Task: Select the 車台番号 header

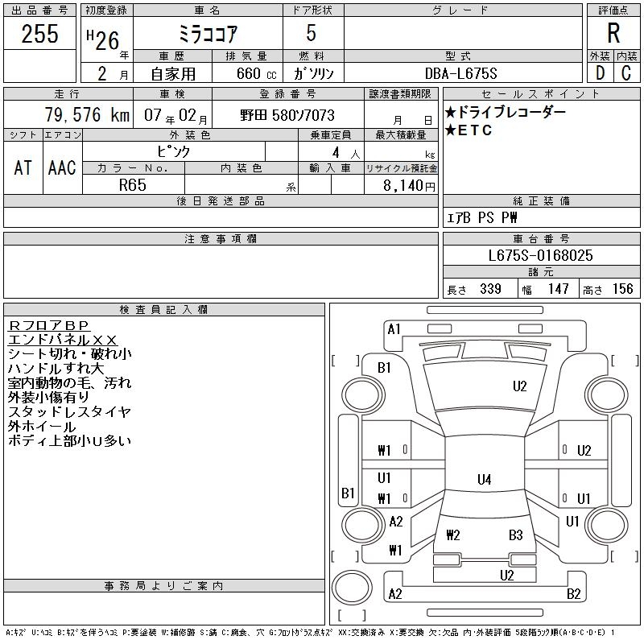Action: pyautogui.click(x=541, y=238)
